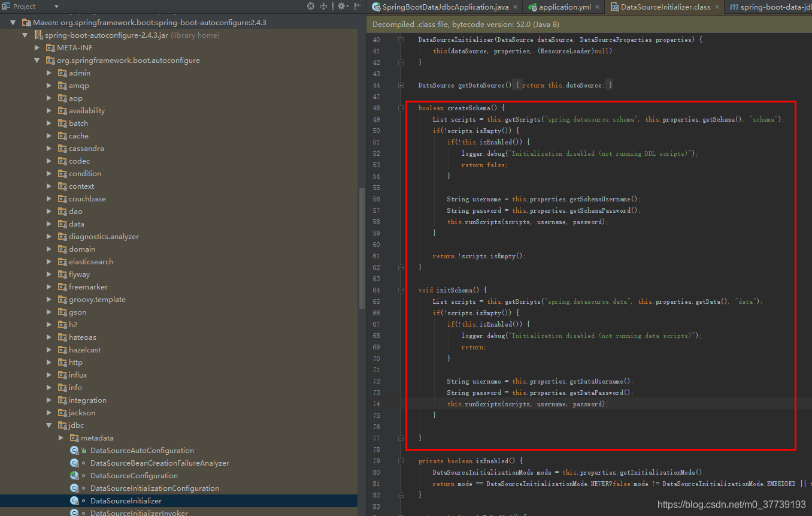The height and width of the screenshot is (516, 812).
Task: Click the integration package folder icon
Action: point(62,400)
